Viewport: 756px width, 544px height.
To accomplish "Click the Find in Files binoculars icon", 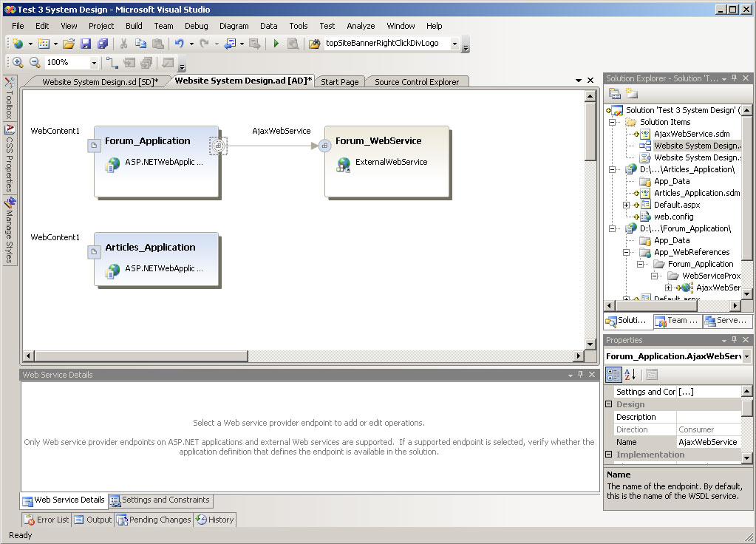I will pos(314,44).
